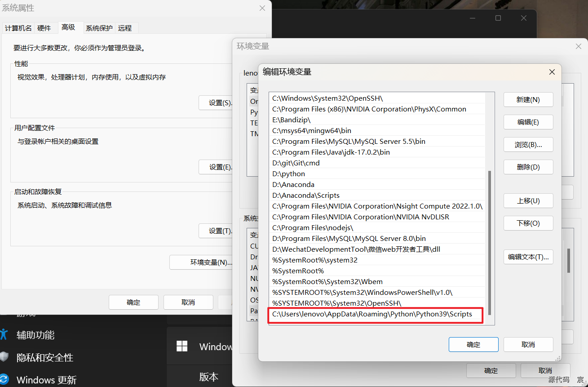The height and width of the screenshot is (387, 588).
Task: Click scrollbar in 环境变量 system variables list
Action: pyautogui.click(x=569, y=261)
